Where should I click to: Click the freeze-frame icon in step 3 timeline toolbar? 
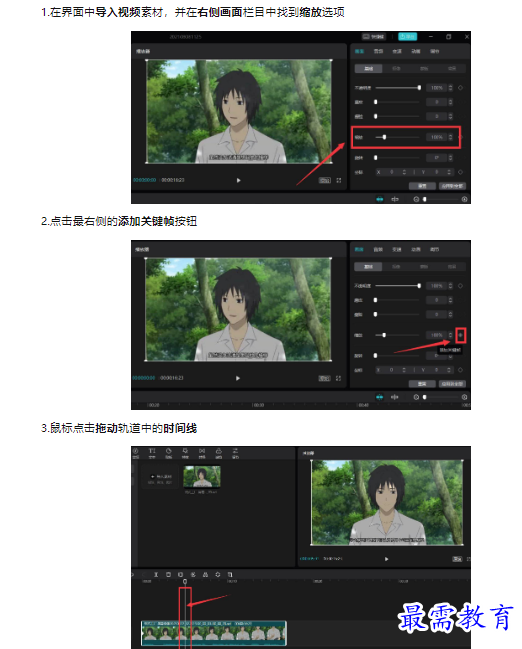coord(180,574)
